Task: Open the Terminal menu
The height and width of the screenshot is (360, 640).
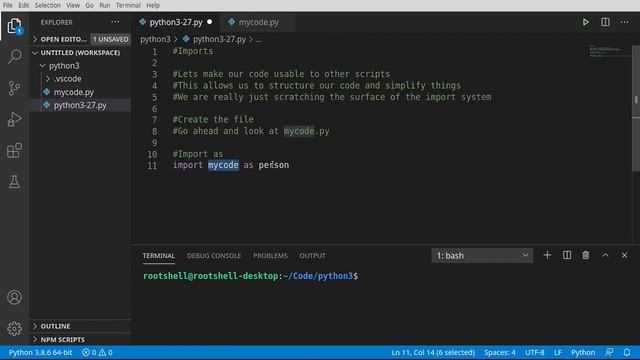Action: pyautogui.click(x=128, y=5)
